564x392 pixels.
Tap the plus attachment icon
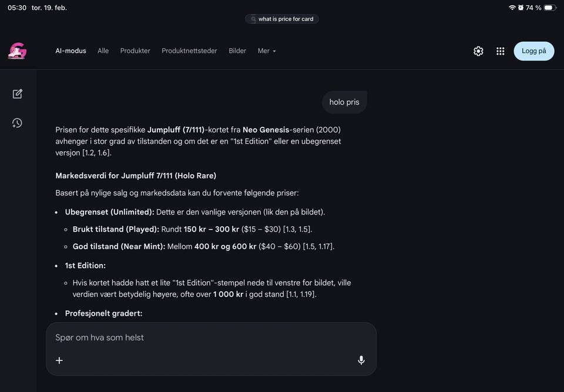(59, 360)
